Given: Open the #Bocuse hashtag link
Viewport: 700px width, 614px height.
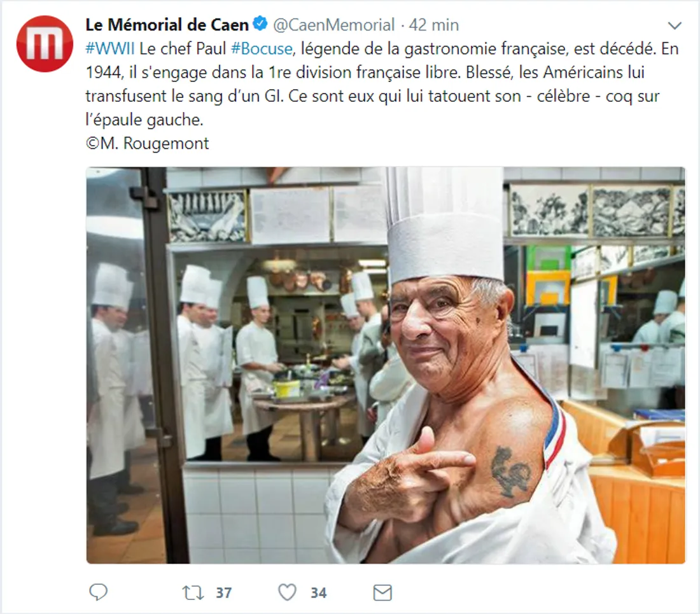Looking at the screenshot, I should point(262,48).
